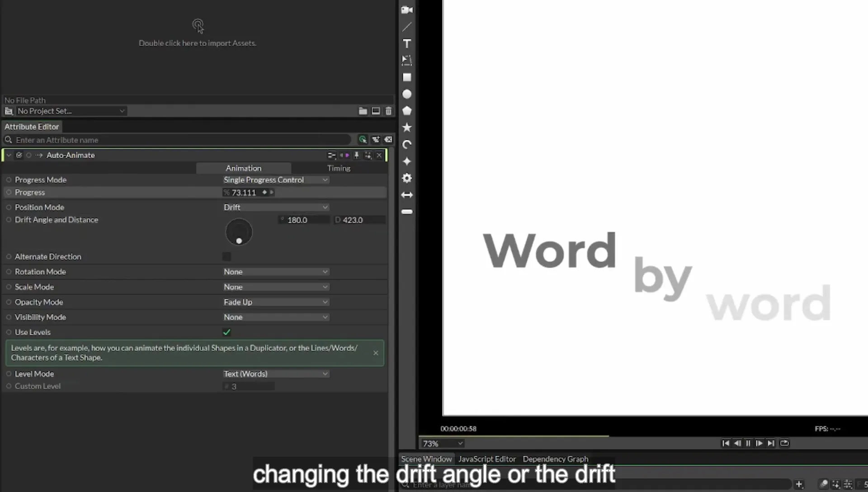Select the four-point star shape tool

pos(407,161)
